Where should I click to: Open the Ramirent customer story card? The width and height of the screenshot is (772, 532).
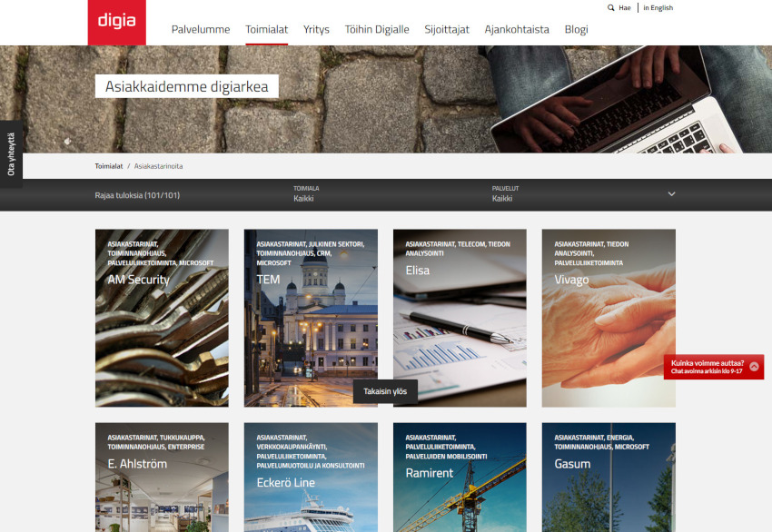tap(460, 477)
